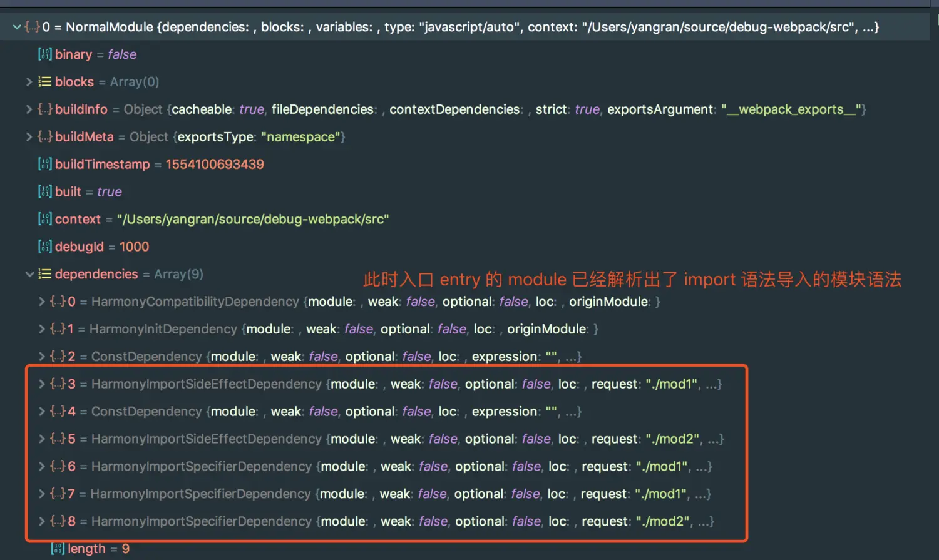This screenshot has width=939, height=560.
Task: Select request "./mod2" in dependency 5
Action: click(x=673, y=439)
